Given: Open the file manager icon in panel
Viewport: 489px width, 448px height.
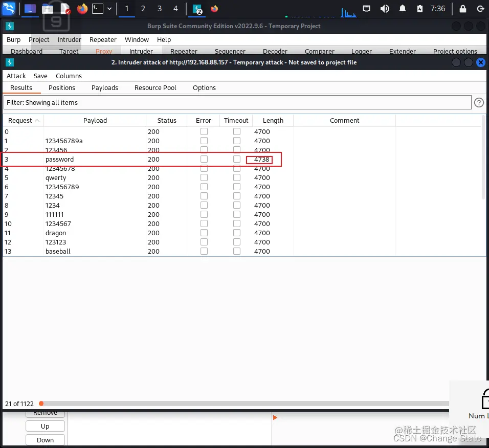Looking at the screenshot, I should point(48,9).
